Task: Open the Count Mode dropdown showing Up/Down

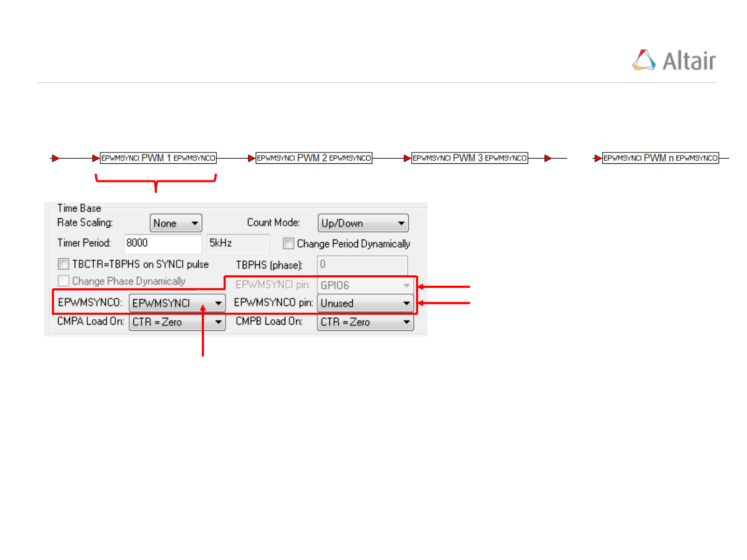Action: (x=363, y=223)
